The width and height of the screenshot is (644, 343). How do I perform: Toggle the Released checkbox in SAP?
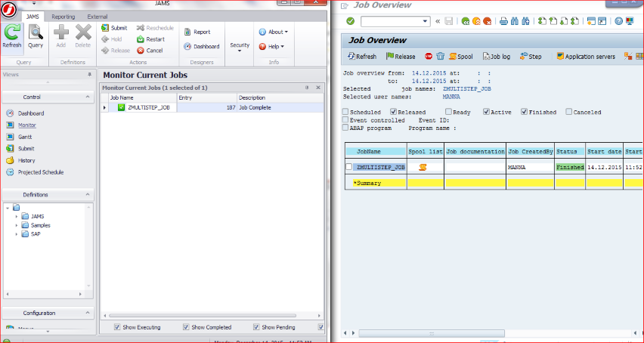click(394, 112)
